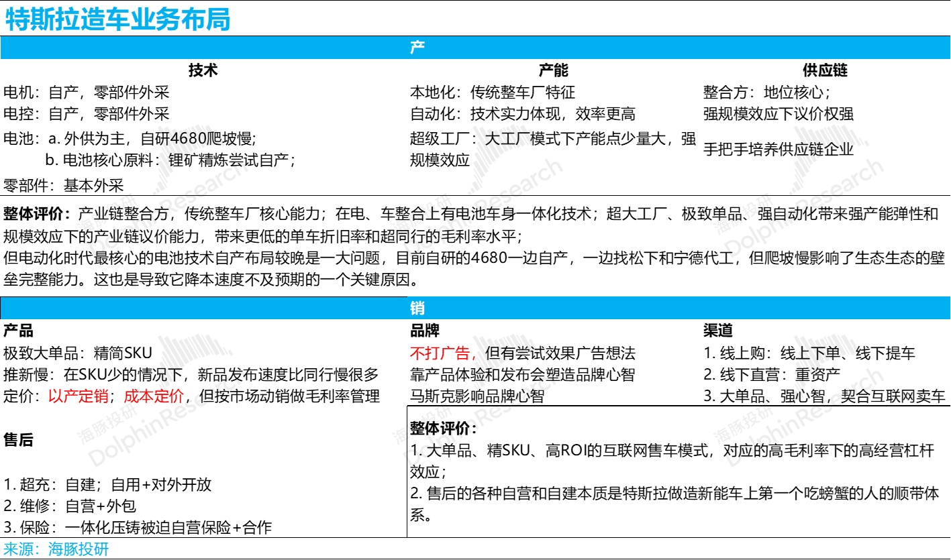Select the blue 产 section header bar

click(475, 48)
